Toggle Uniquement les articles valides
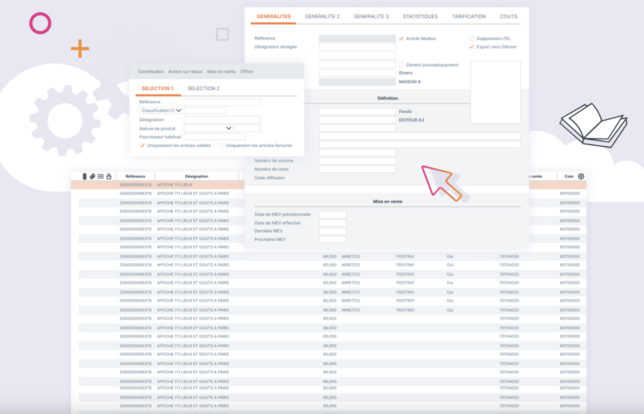644x414 pixels. (x=142, y=146)
